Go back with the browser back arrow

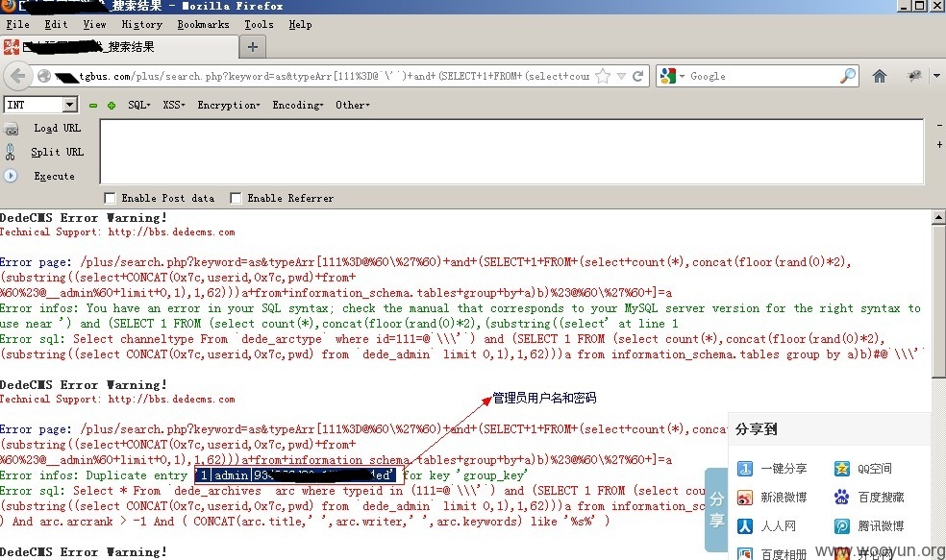pos(17,77)
